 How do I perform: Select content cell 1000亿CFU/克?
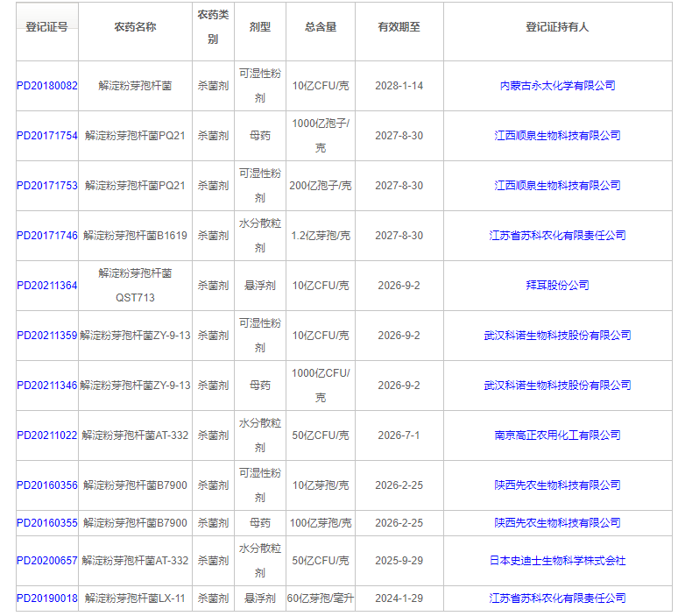321,386
